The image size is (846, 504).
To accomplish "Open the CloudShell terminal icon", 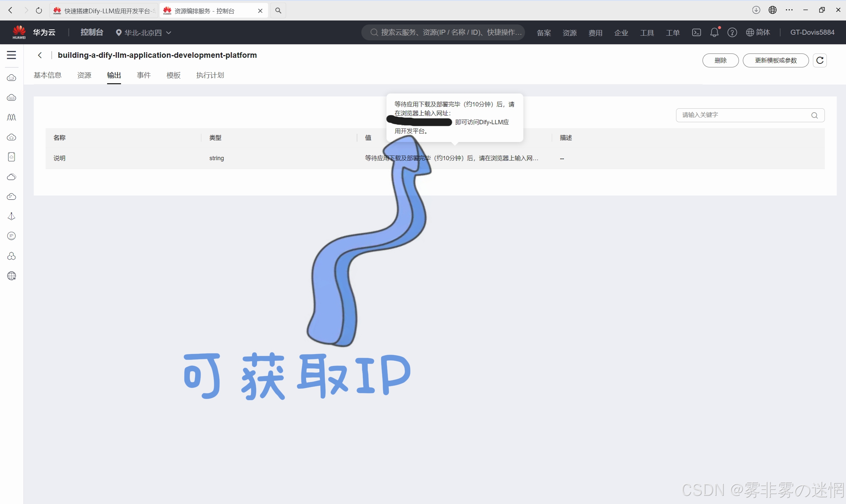I will tap(697, 32).
